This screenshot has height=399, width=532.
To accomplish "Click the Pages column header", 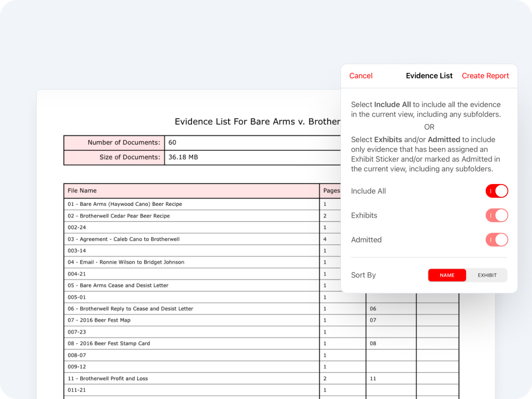I will coord(331,190).
